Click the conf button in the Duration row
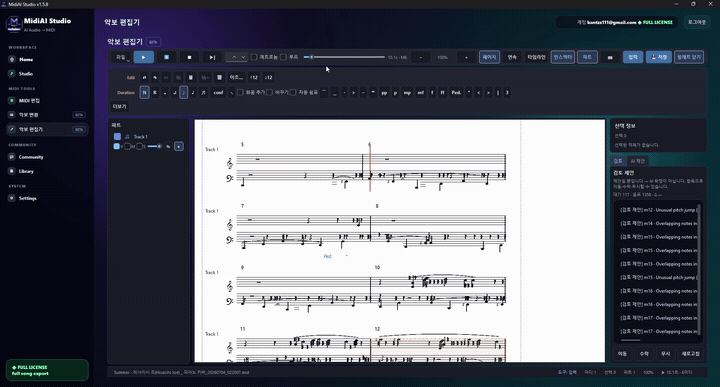Image resolution: width=720 pixels, height=387 pixels. click(218, 92)
